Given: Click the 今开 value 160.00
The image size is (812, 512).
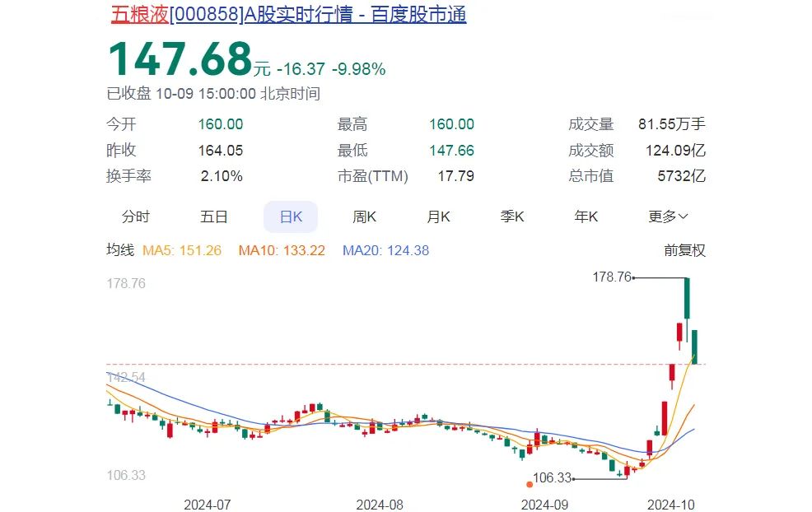Looking at the screenshot, I should pos(221,124).
